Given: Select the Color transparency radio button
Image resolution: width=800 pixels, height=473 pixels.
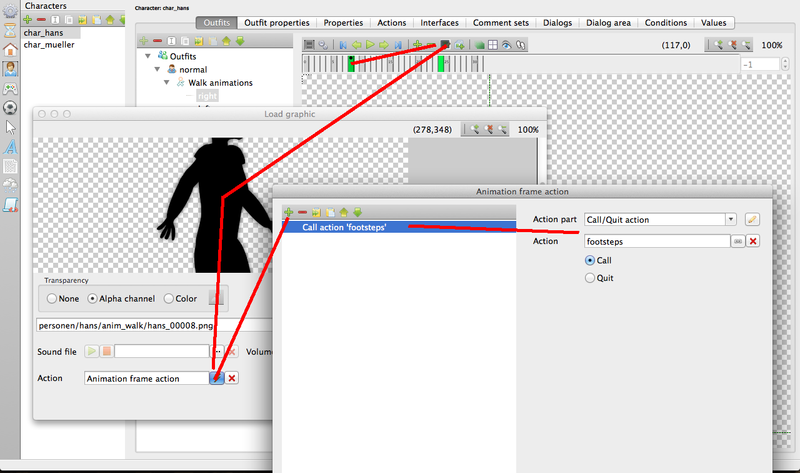Looking at the screenshot, I should point(166,298).
